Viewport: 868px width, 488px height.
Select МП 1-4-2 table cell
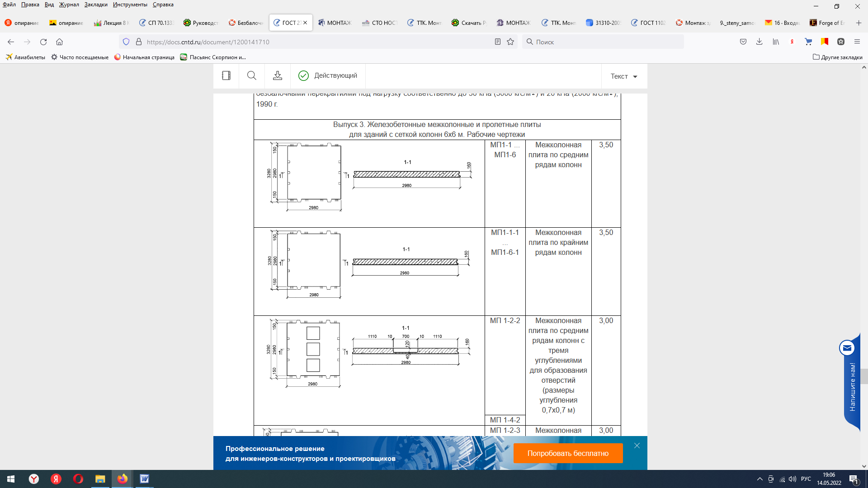505,420
